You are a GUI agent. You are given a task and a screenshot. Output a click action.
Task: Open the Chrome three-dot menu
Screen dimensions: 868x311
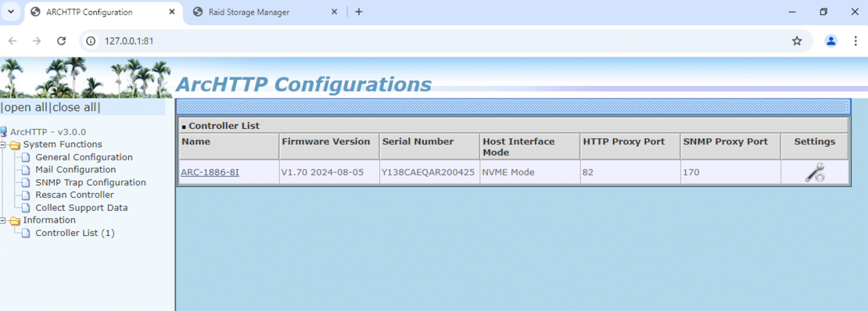coord(855,41)
